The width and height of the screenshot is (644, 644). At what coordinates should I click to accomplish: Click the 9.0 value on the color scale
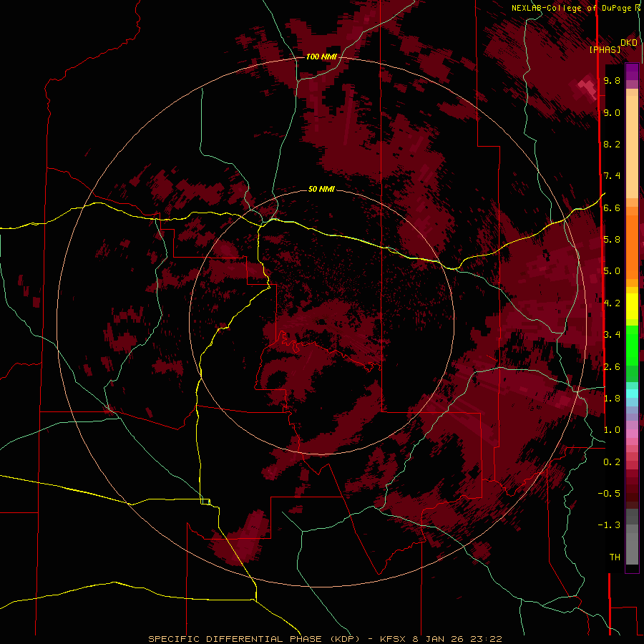(x=612, y=113)
